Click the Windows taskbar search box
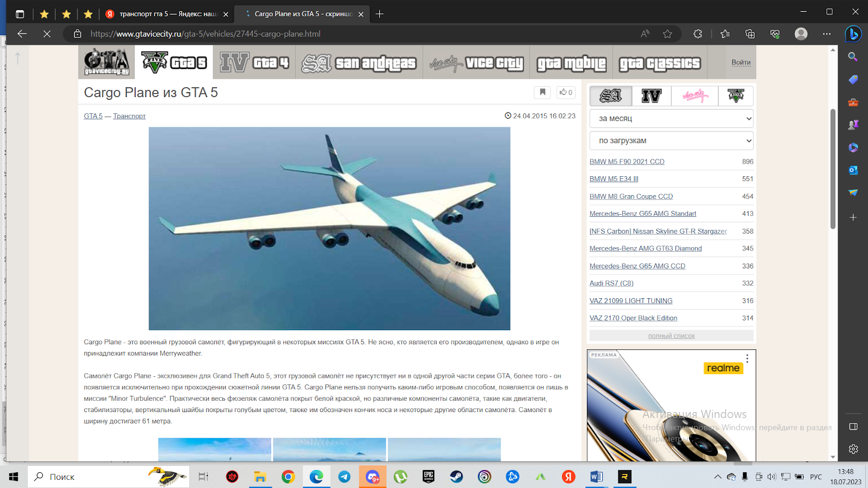868x488 pixels. point(108,477)
